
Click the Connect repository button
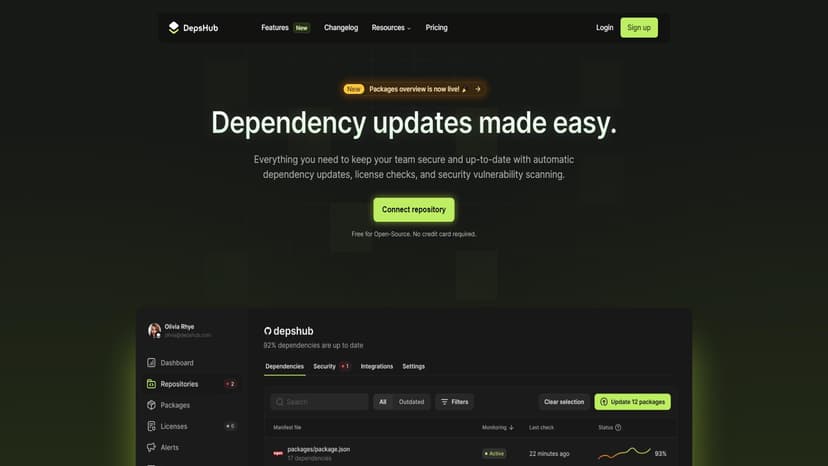(413, 210)
